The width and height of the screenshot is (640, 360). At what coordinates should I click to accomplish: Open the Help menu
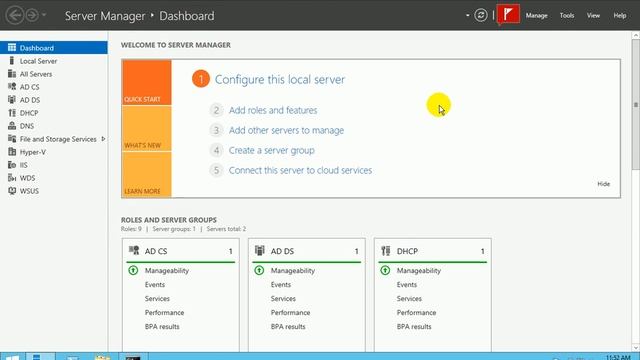620,16
